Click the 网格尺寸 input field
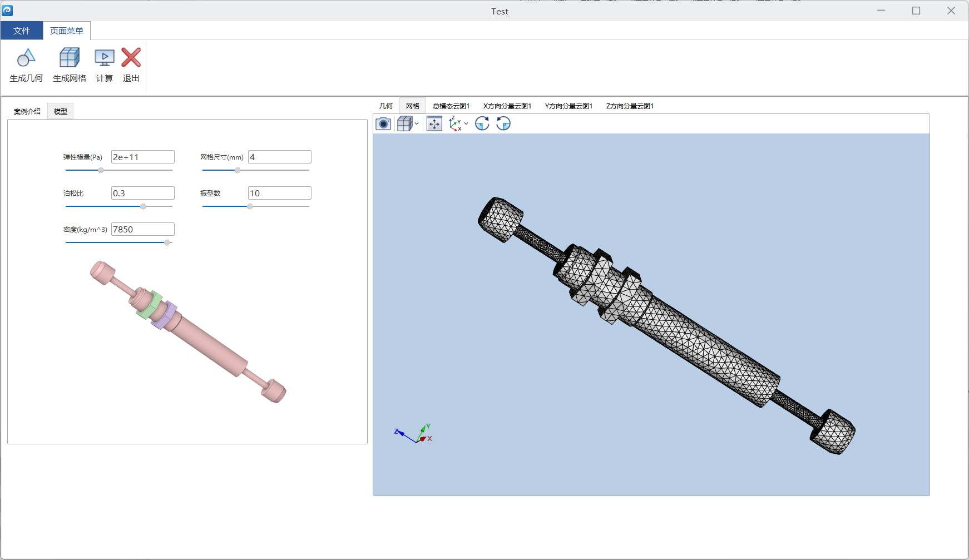 tap(280, 157)
